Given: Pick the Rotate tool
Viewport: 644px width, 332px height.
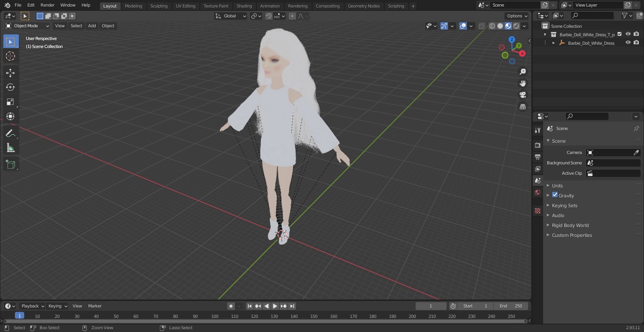Looking at the screenshot, I should tap(10, 87).
